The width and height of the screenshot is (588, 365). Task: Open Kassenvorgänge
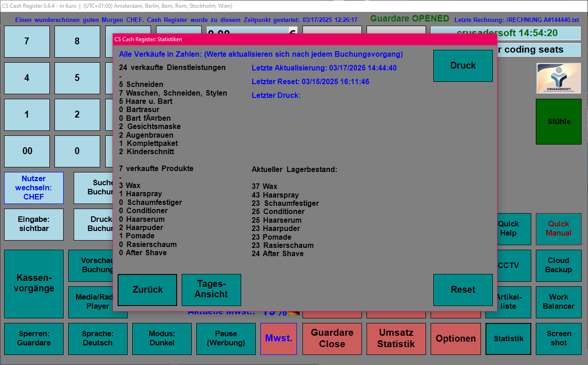(34, 284)
